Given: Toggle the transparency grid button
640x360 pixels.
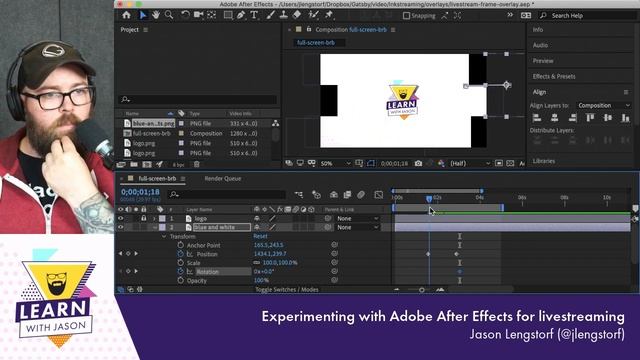Looking at the screenshot, I should click(510, 163).
